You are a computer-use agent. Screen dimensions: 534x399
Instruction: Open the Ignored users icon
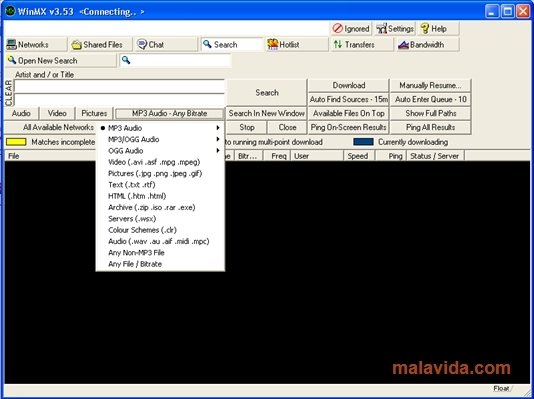pos(337,29)
